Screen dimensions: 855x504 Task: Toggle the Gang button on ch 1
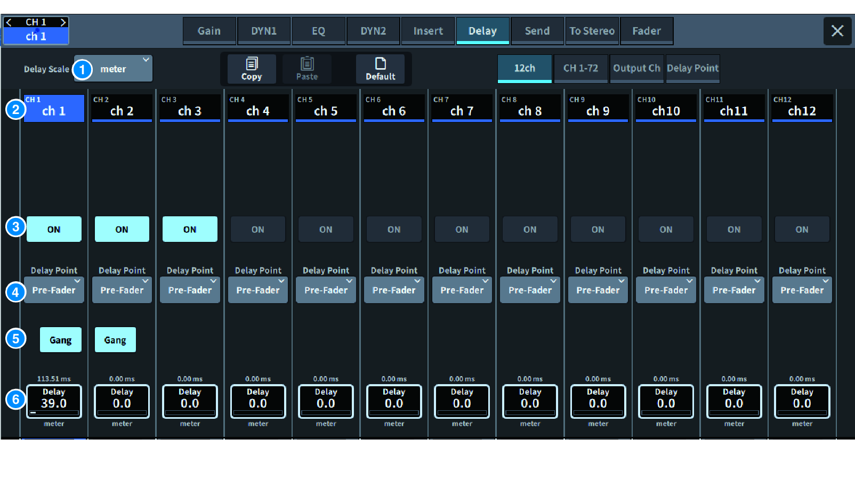tap(61, 340)
